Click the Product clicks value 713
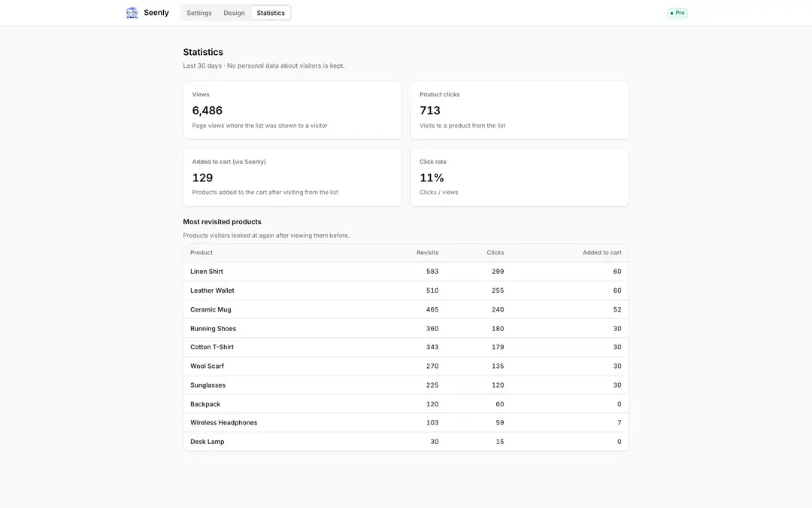This screenshot has width=812, height=508. point(430,111)
